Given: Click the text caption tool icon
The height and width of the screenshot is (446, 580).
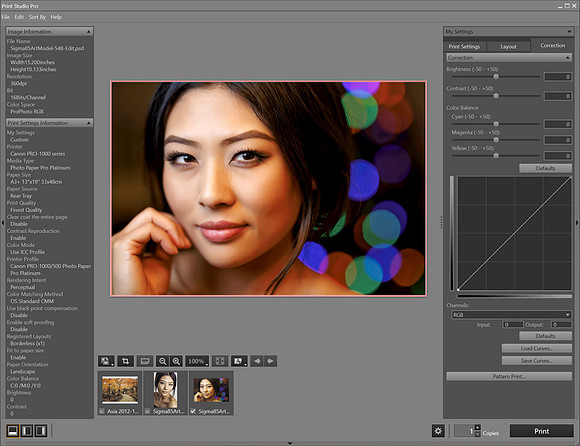Looking at the screenshot, I should [x=145, y=361].
